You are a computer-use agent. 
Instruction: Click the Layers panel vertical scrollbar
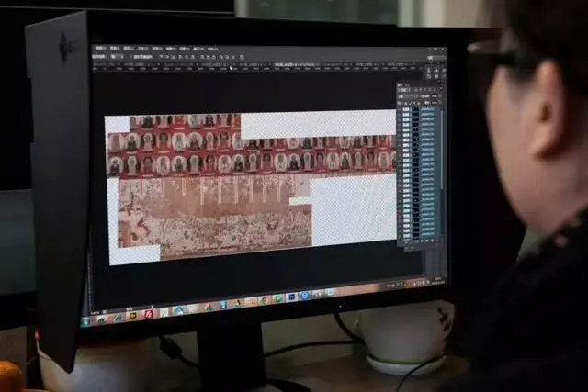point(442,150)
